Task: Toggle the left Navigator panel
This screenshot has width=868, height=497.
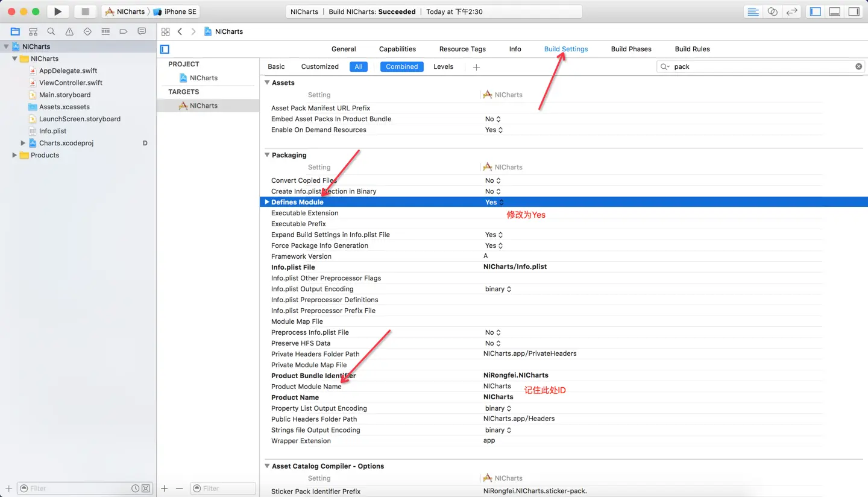Action: (816, 11)
